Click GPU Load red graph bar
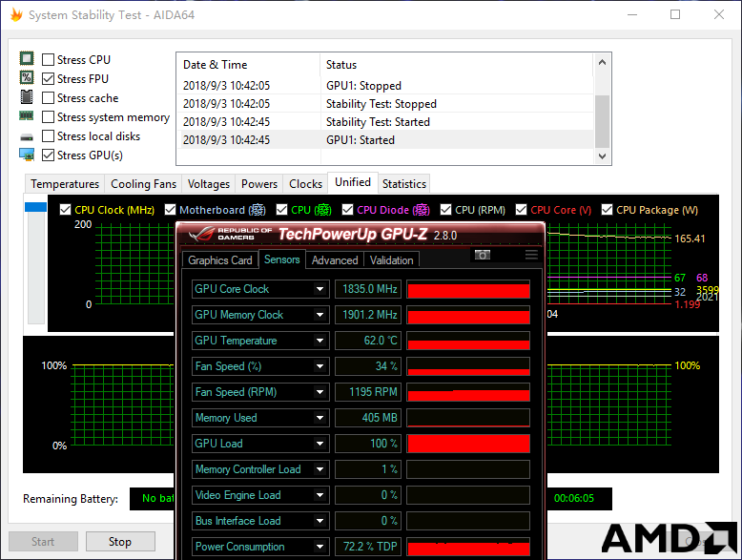The height and width of the screenshot is (560, 742). tap(468, 444)
